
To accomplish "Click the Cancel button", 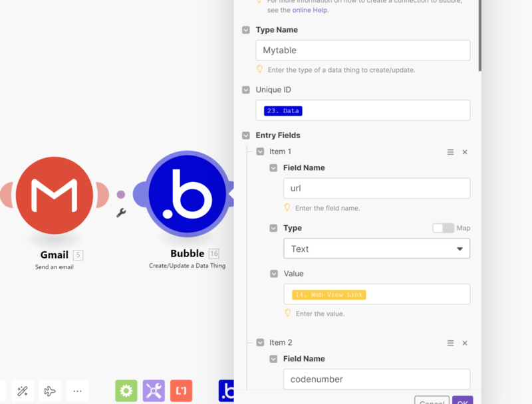I will tap(432, 401).
